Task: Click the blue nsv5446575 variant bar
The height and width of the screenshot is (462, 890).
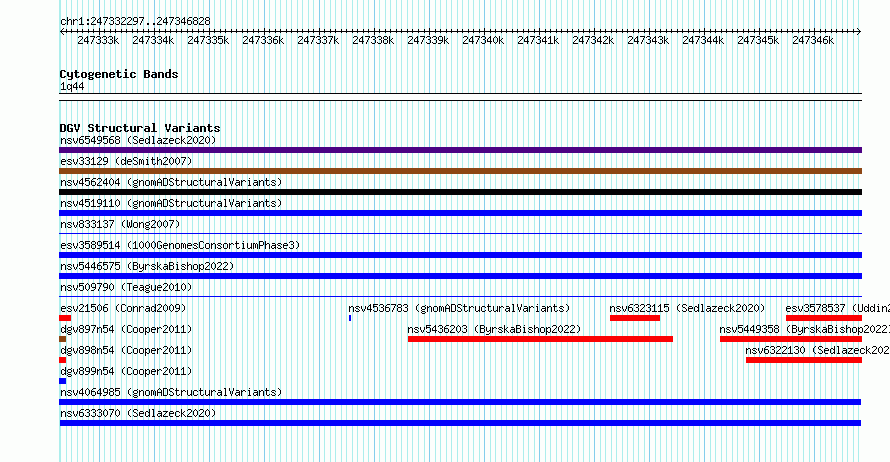Action: [x=460, y=276]
